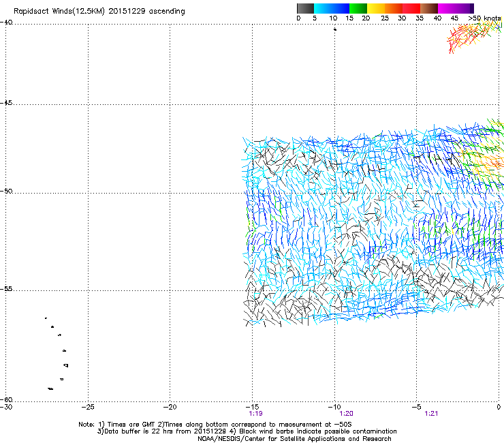Click the red 30-35 knots legend segment

(411, 8)
